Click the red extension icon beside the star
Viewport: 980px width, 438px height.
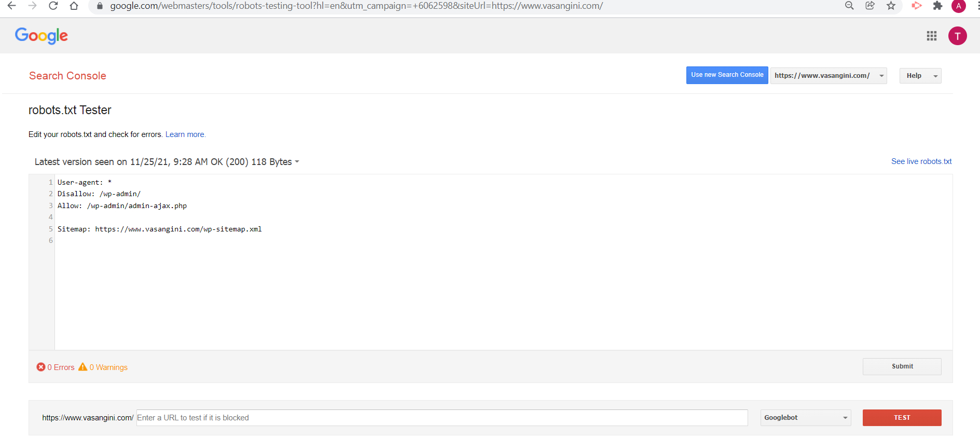pos(917,6)
